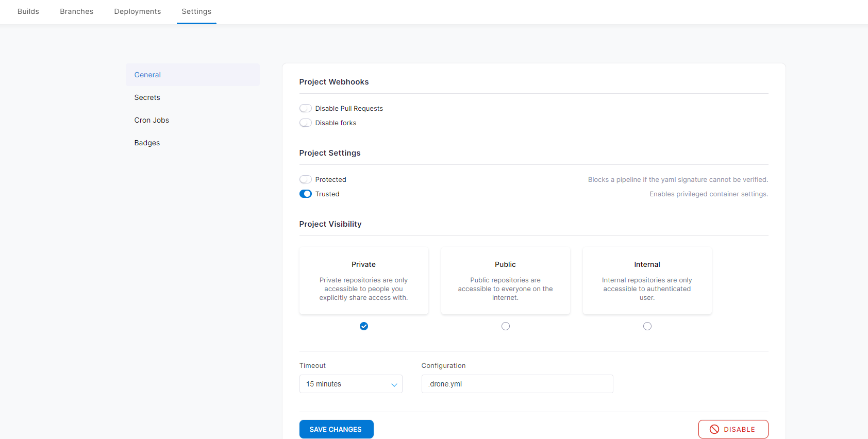Click the Configuration .drone.yml input field
Screen dimensions: 868x439
[517, 384]
